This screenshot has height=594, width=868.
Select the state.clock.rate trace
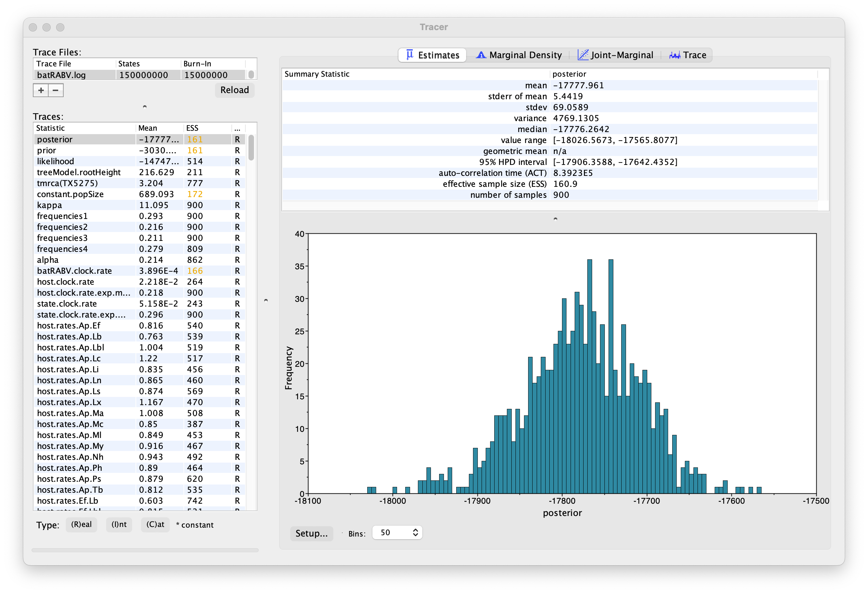[140, 304]
